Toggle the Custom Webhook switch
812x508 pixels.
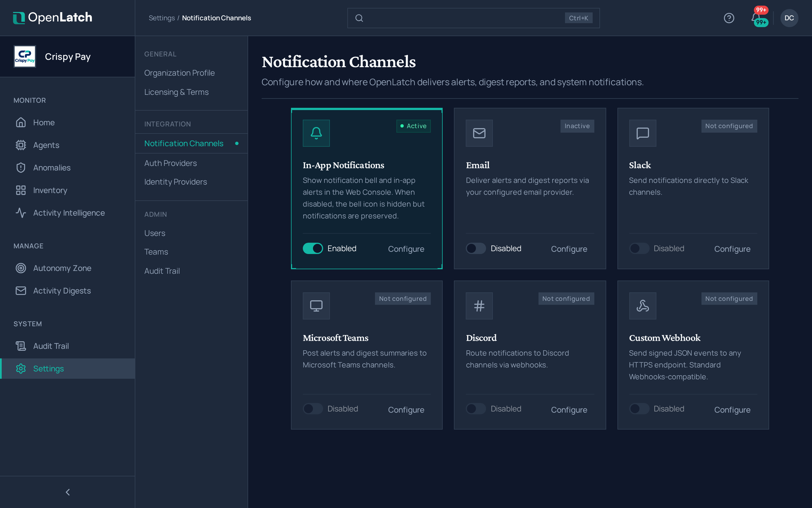[639, 409]
